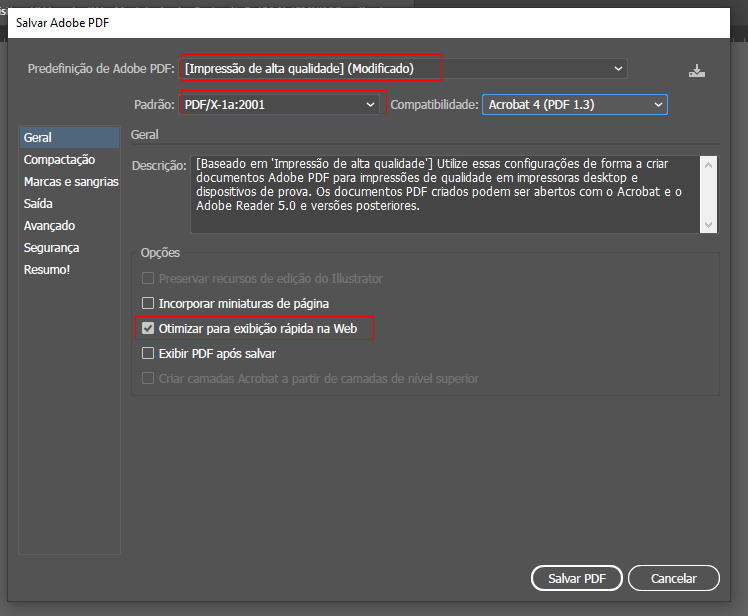Select the Compactação category
748x616 pixels.
click(69, 159)
